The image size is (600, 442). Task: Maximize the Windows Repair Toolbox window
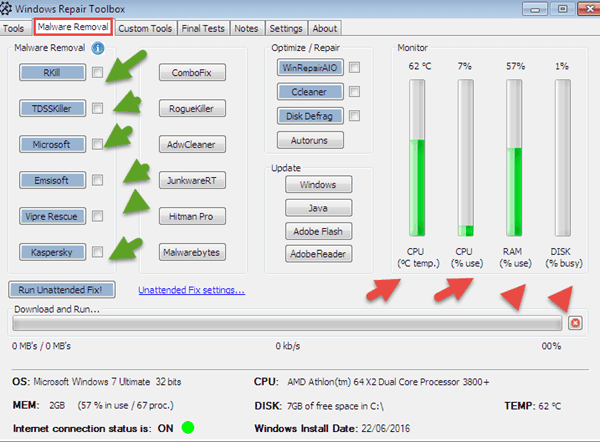[562, 9]
